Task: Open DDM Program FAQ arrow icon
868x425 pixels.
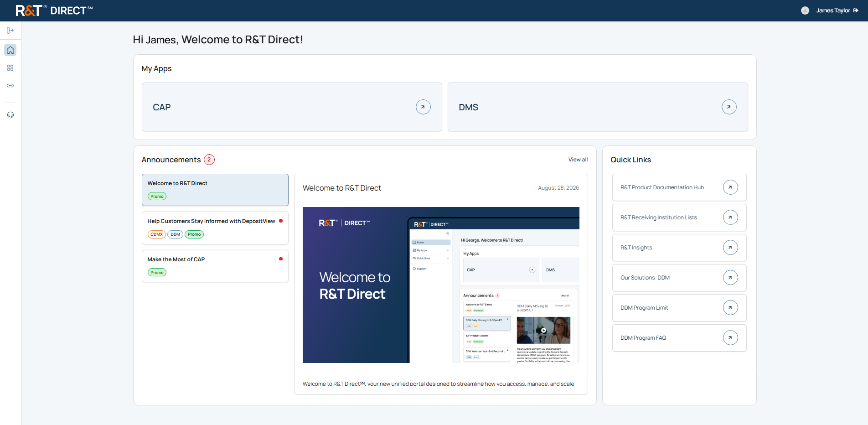Action: pos(730,338)
